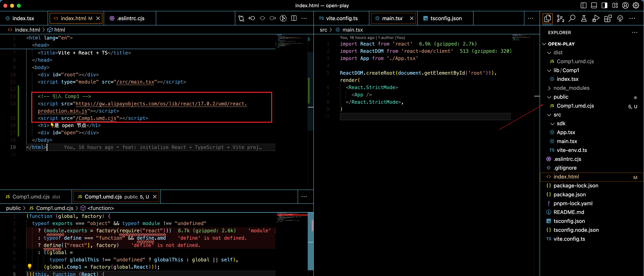Viewport: 644px width, 276px height.
Task: Open the Source Control view icon
Action: [560, 18]
